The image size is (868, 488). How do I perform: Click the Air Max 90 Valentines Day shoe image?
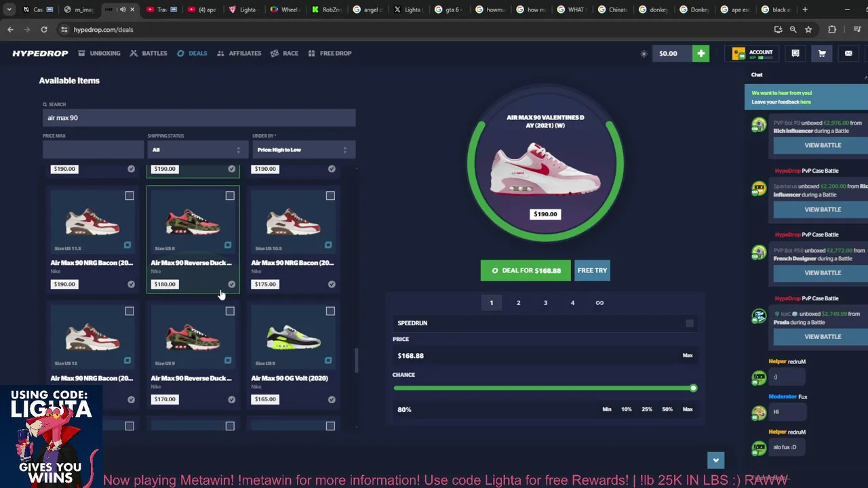coord(545,168)
